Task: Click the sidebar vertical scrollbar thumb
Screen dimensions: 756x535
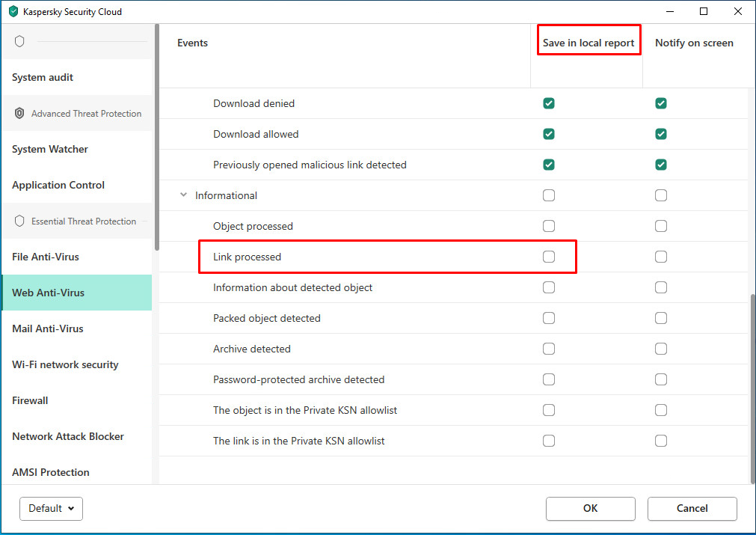Action: 157,137
